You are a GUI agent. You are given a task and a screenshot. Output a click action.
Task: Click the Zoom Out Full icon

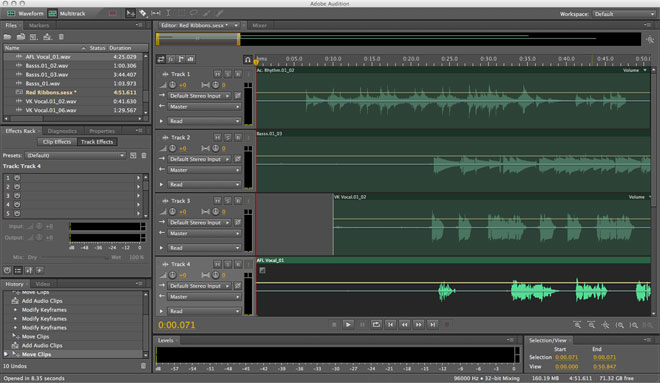click(x=605, y=324)
